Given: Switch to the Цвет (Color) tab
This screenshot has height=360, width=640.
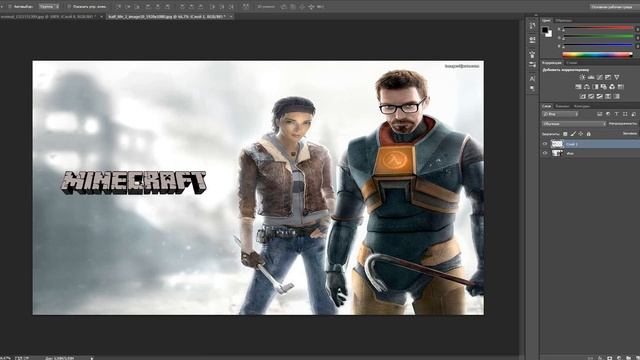Looking at the screenshot, I should coord(546,20).
